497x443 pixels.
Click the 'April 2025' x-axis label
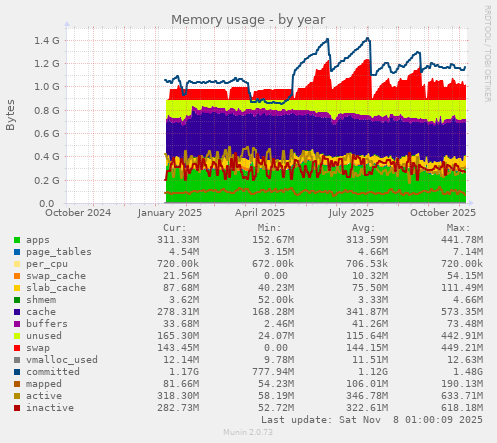tap(260, 213)
